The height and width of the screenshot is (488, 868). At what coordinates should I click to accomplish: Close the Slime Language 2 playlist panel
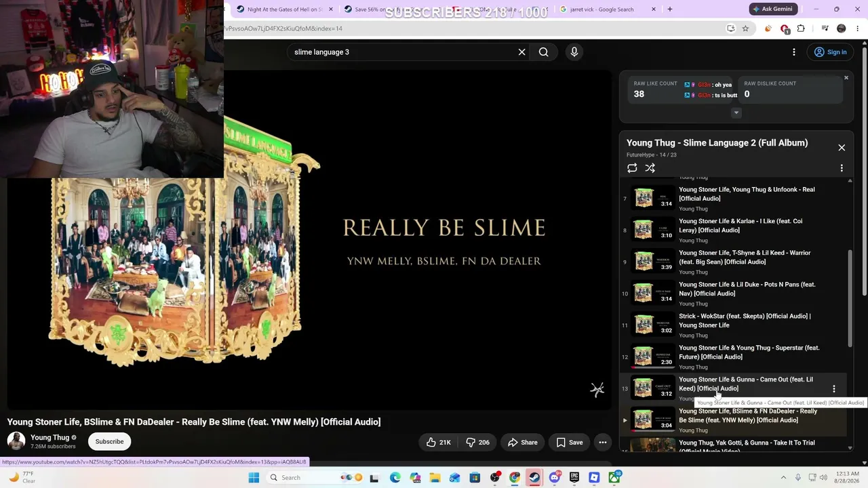coord(842,148)
